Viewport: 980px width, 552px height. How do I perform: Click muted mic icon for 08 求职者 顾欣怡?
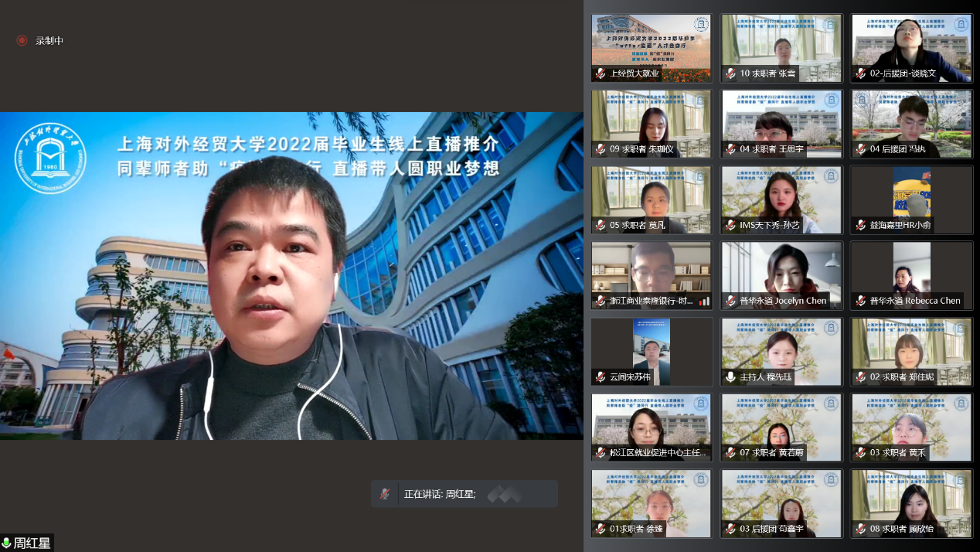point(860,529)
